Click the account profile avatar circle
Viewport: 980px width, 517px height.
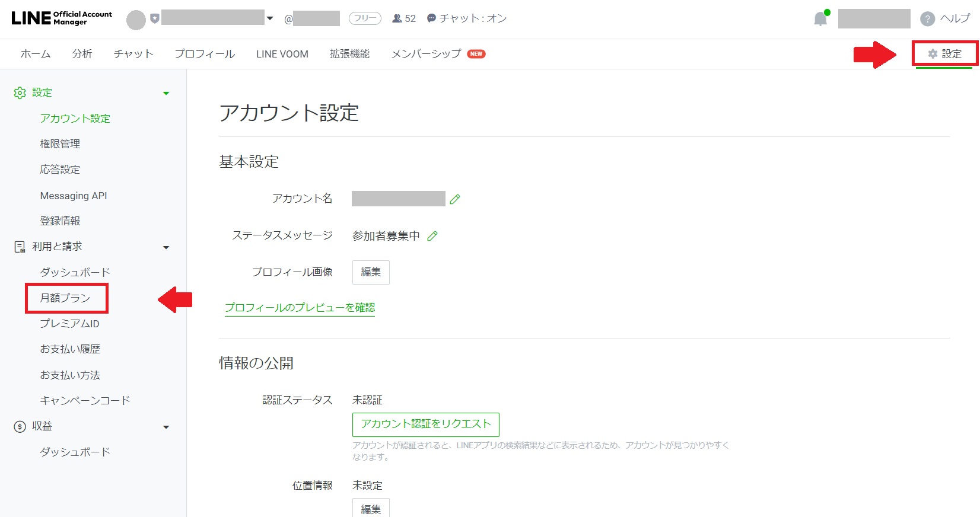point(136,20)
